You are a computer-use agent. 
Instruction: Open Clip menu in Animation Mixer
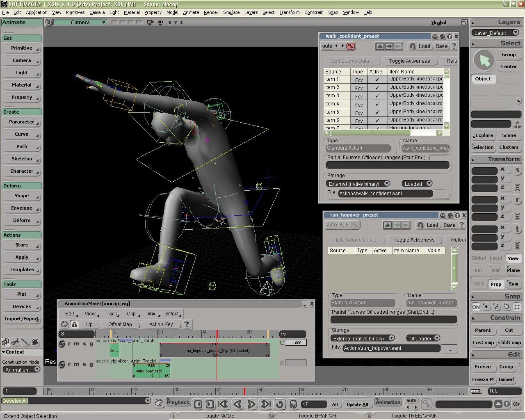[132, 314]
